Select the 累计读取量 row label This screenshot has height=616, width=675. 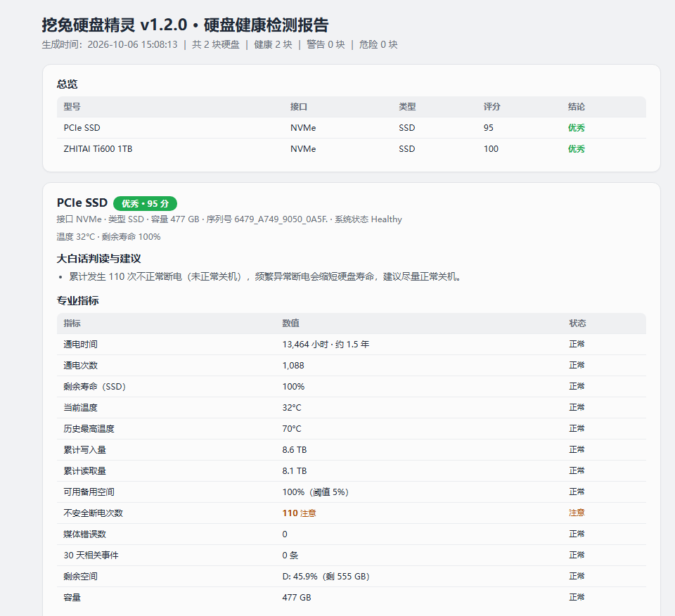84,471
